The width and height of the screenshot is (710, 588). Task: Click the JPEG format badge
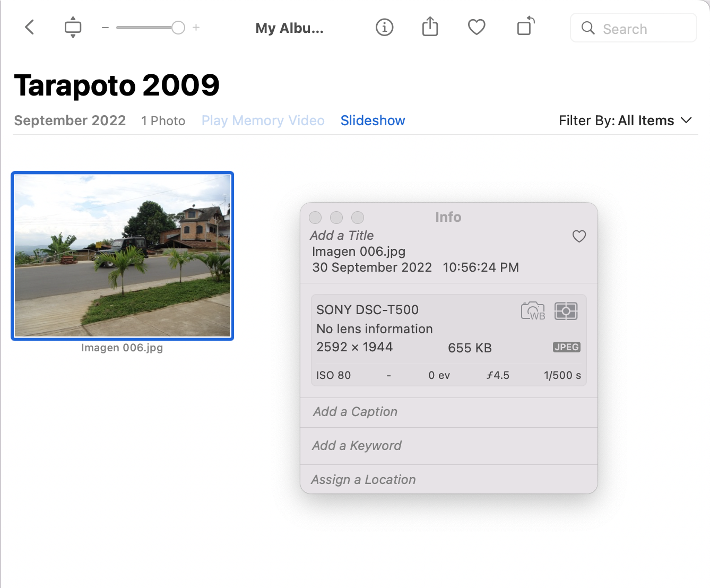tap(567, 347)
